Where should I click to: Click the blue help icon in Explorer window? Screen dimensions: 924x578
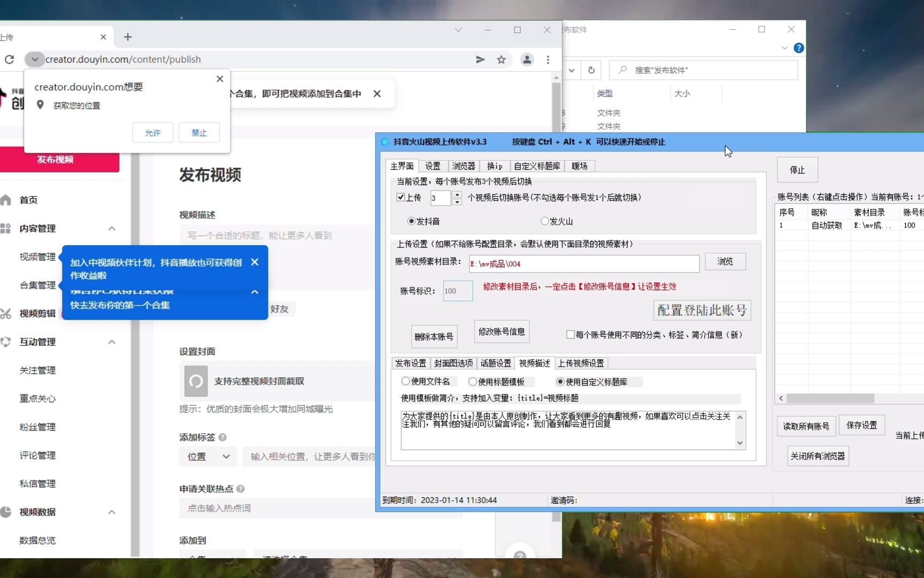pyautogui.click(x=799, y=48)
